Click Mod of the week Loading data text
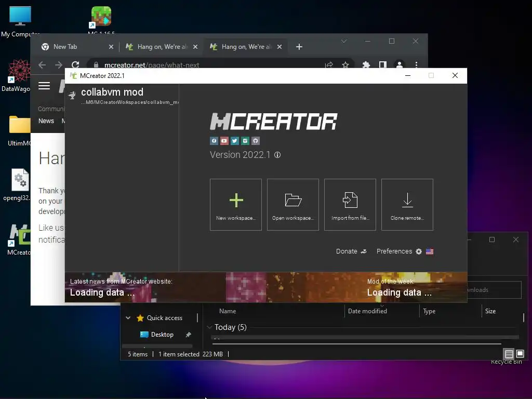 [x=400, y=292]
